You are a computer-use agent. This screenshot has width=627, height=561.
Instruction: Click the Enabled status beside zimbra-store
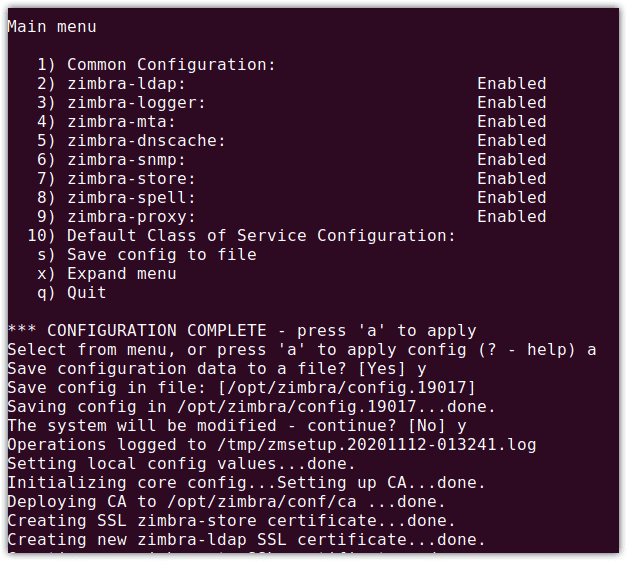tap(511, 179)
